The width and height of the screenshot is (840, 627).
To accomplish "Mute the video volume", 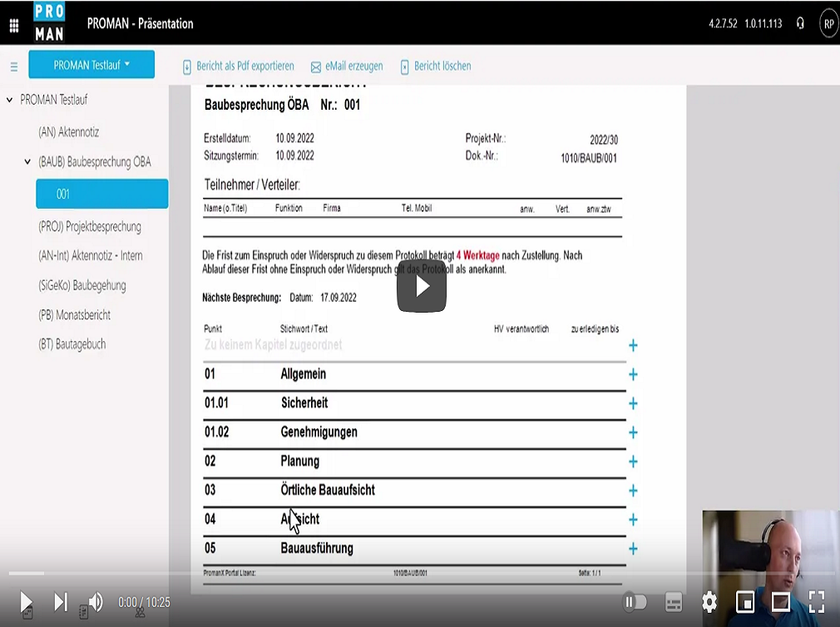I will point(96,602).
